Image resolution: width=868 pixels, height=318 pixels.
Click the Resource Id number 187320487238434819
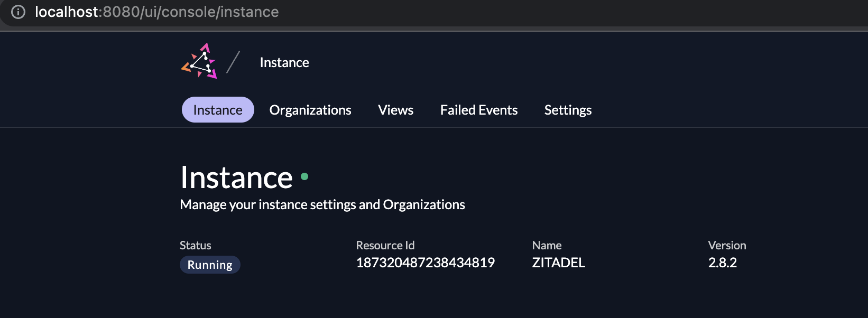point(426,263)
